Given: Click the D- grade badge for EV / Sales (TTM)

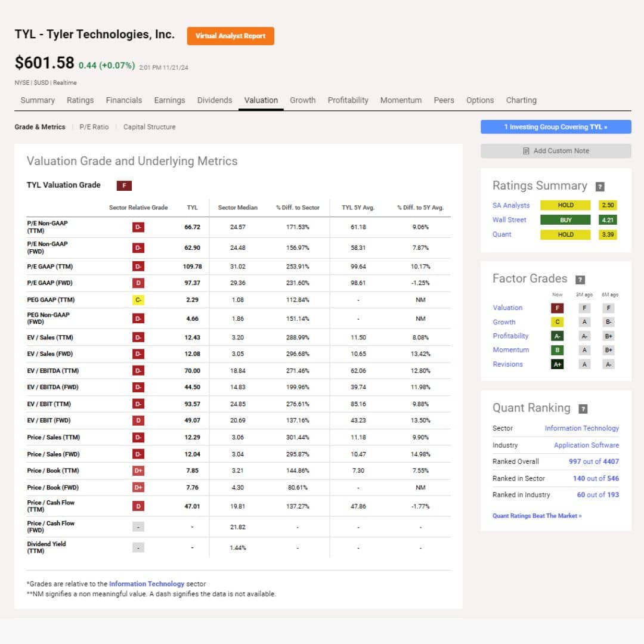Looking at the screenshot, I should [x=138, y=338].
